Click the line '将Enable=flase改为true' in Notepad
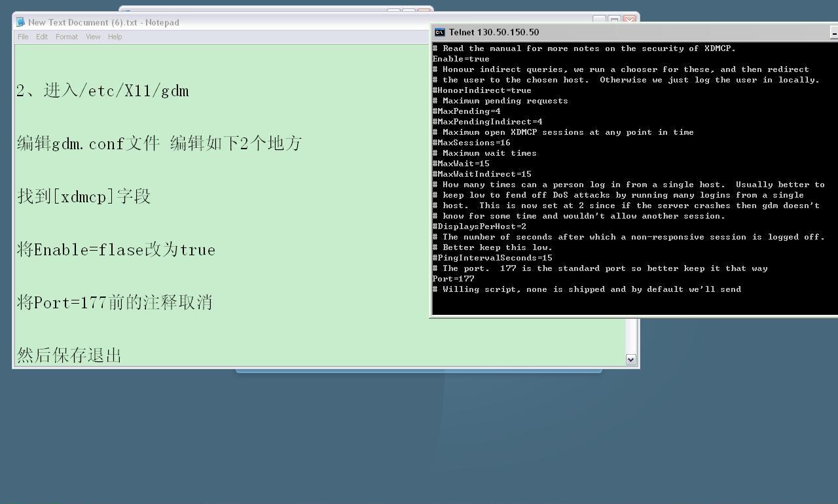838x504 pixels. click(x=116, y=249)
